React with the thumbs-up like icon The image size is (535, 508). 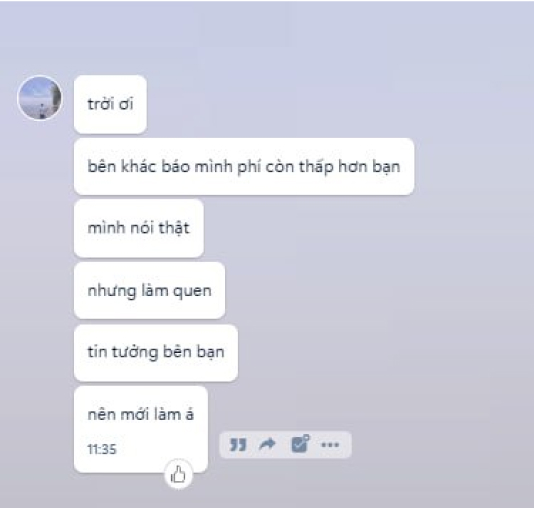pos(178,474)
